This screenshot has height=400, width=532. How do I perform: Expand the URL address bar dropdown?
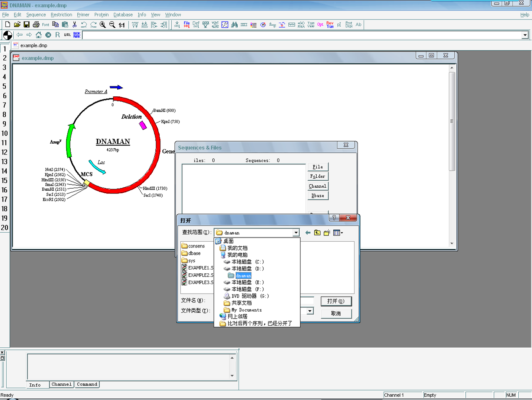click(525, 35)
